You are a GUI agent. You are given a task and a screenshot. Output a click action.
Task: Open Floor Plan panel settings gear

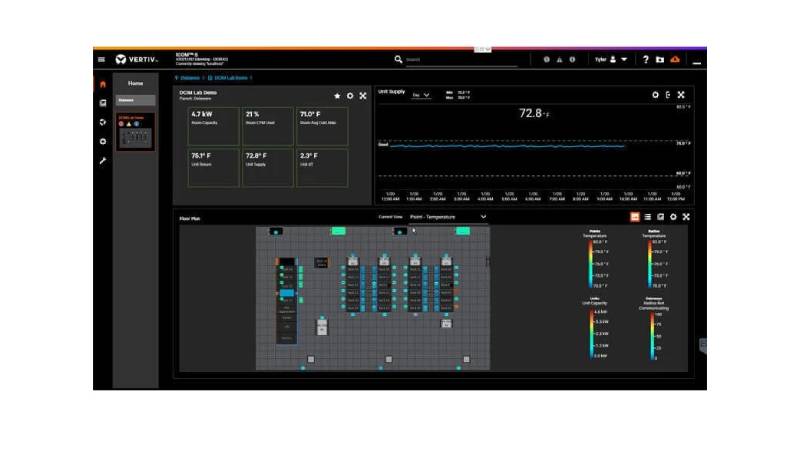(673, 217)
